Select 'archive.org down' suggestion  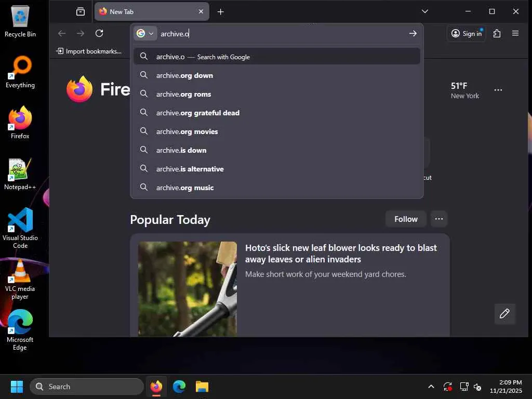coord(276,75)
